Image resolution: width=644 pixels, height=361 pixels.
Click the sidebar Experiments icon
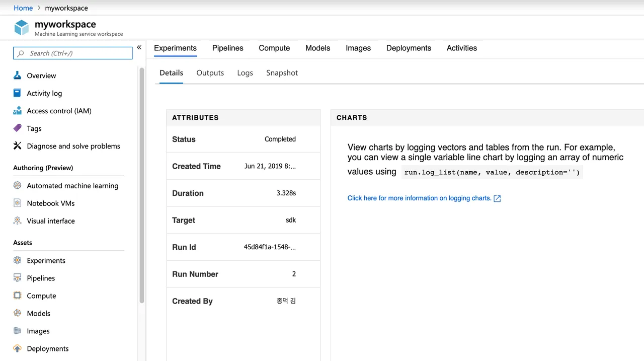[x=18, y=260]
